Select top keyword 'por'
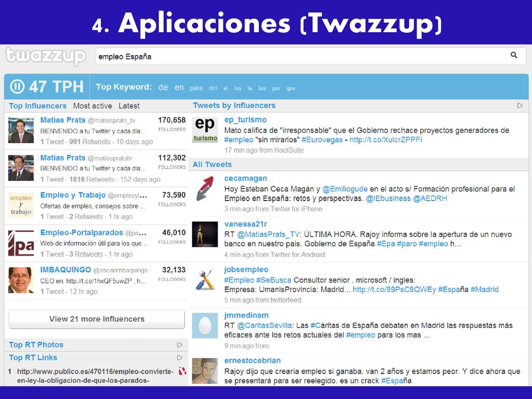The width and height of the screenshot is (532, 399). [x=276, y=88]
